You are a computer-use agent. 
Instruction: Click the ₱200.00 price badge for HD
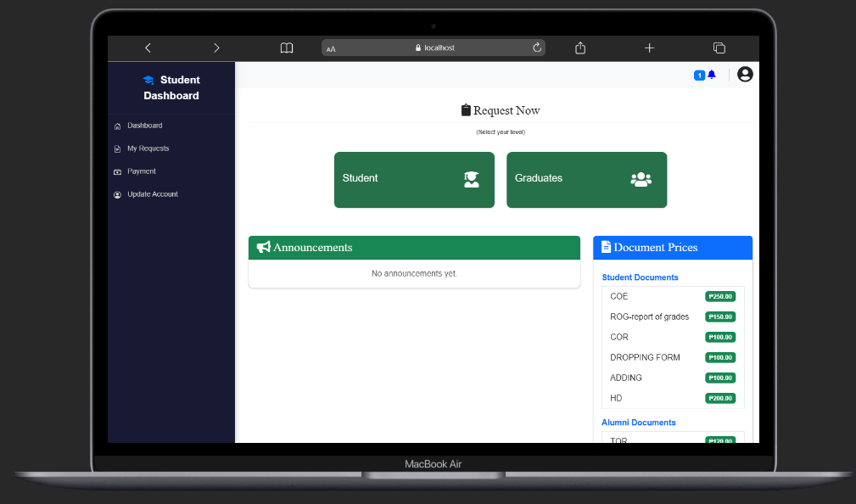point(720,398)
